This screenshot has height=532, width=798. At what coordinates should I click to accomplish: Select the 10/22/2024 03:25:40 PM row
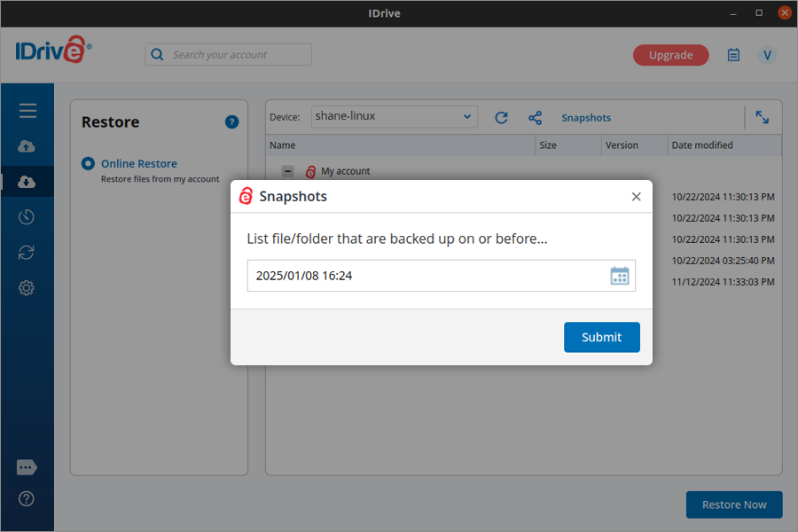723,261
